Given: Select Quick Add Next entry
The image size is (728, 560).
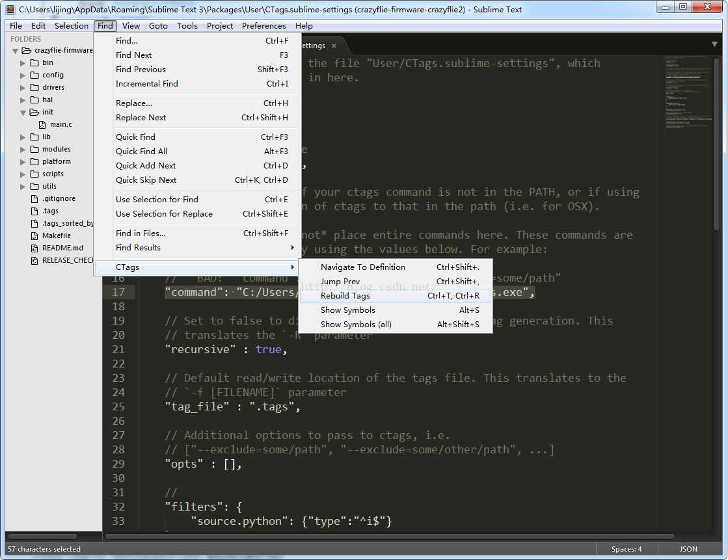Looking at the screenshot, I should [x=198, y=166].
